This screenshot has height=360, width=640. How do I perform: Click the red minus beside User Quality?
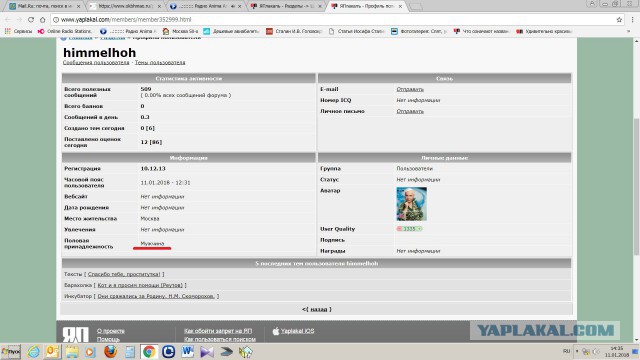(x=399, y=229)
